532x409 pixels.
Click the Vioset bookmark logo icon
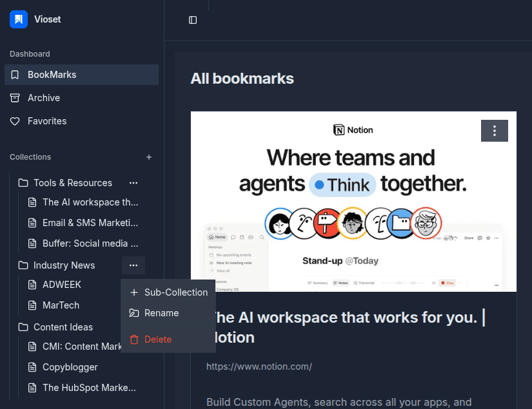[19, 19]
